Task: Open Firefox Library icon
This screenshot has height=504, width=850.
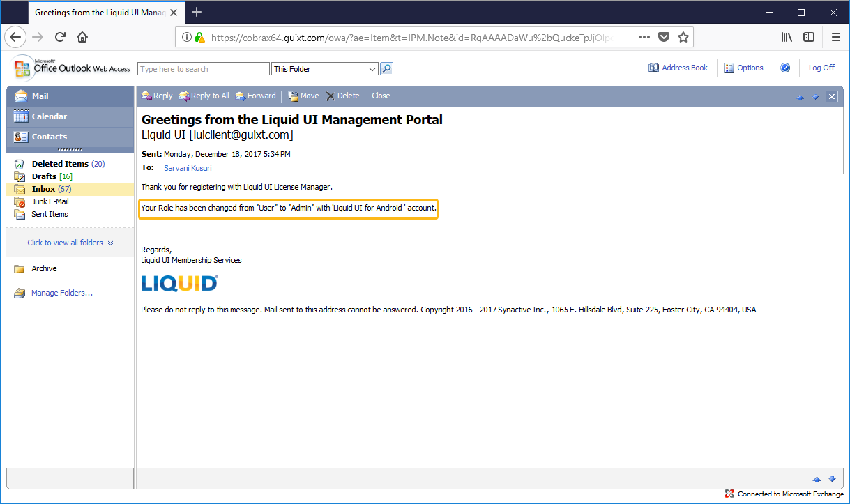Action: tap(787, 37)
